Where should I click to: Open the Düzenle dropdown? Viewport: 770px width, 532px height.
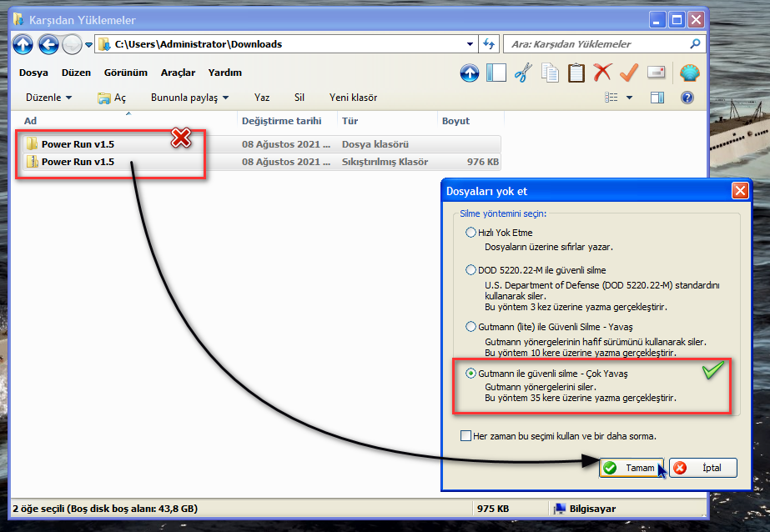tap(48, 98)
